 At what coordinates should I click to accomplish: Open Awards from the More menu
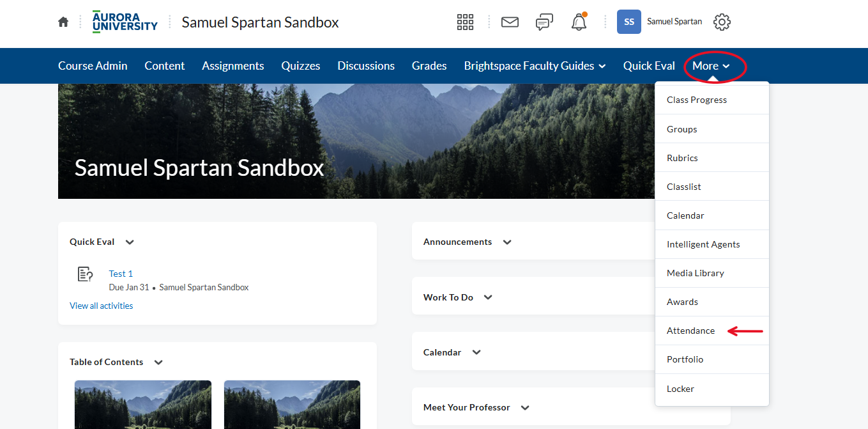pyautogui.click(x=712, y=302)
